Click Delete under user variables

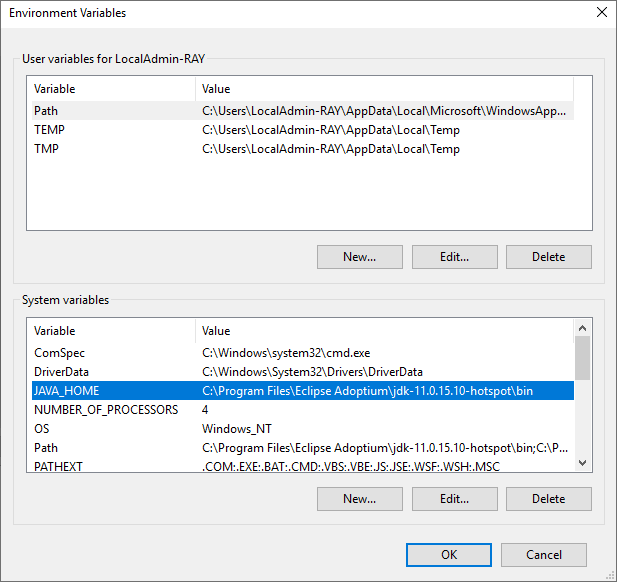coord(548,256)
